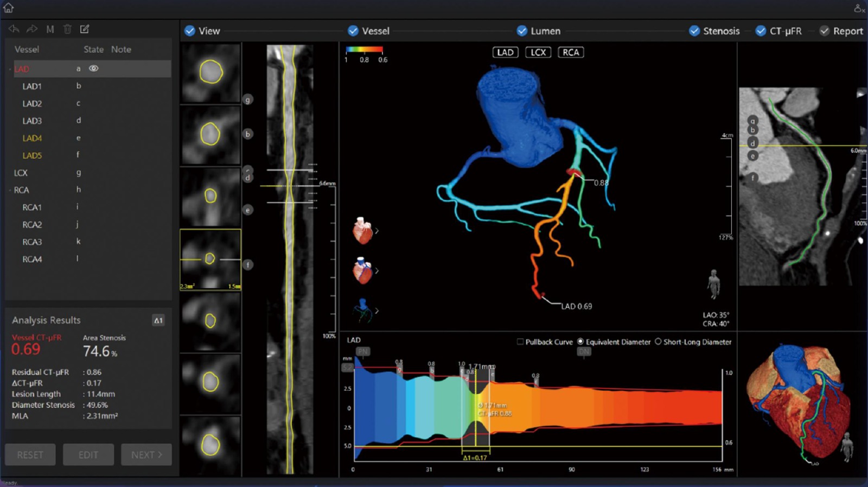Screen dimensions: 868x487
Task: Click the Δ1 badge in Analysis Results
Action: (158, 320)
